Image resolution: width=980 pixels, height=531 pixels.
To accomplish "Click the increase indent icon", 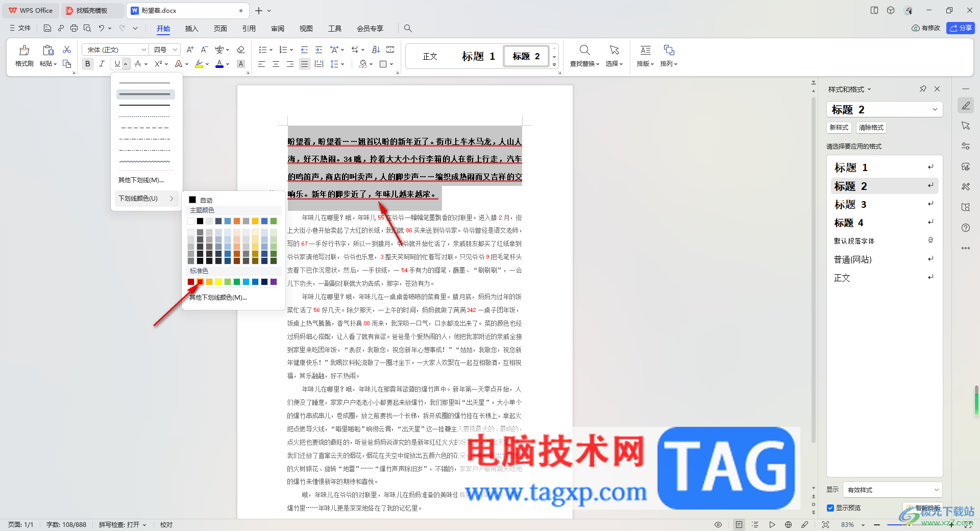I will click(x=318, y=50).
